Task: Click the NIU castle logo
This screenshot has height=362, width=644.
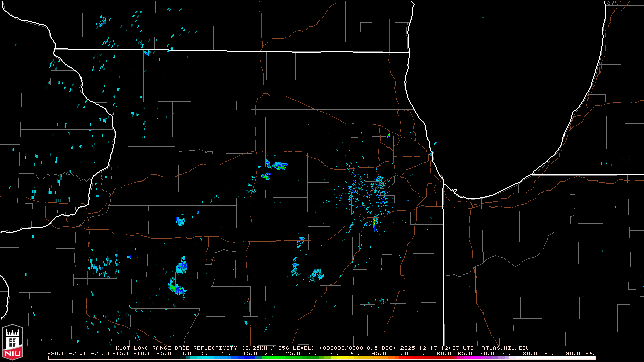Action: (x=13, y=342)
